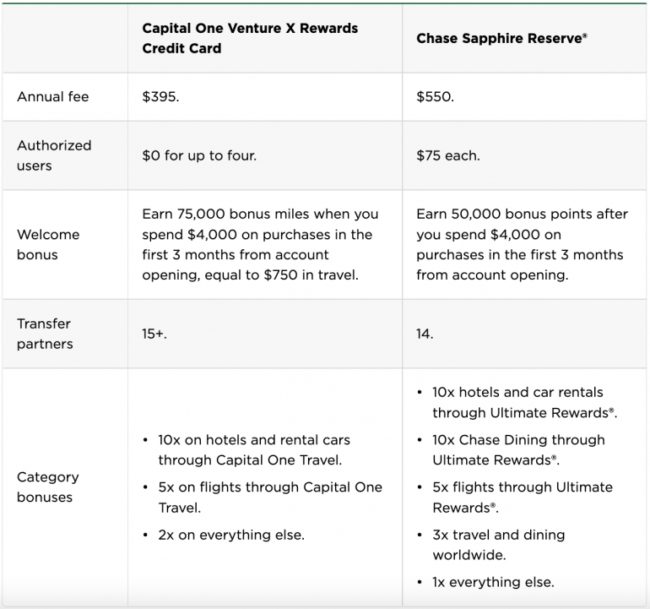
Task: Select the $550 annual fee cell
Action: click(x=437, y=98)
